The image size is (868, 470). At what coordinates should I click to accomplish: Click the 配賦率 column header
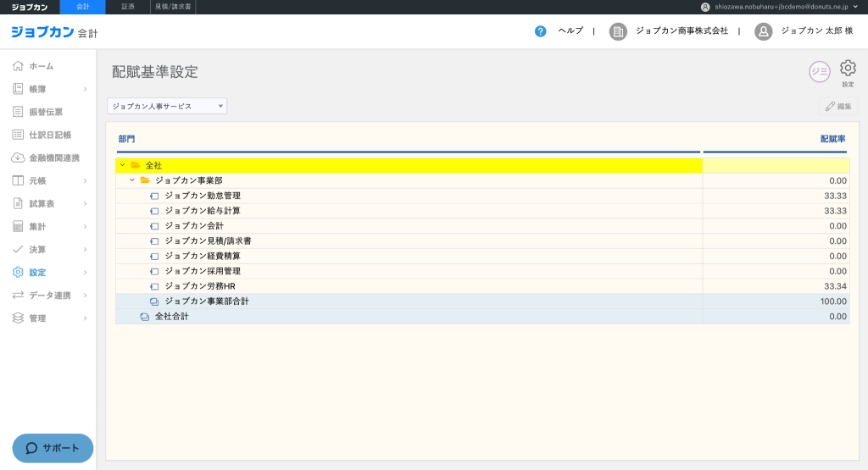(832, 139)
